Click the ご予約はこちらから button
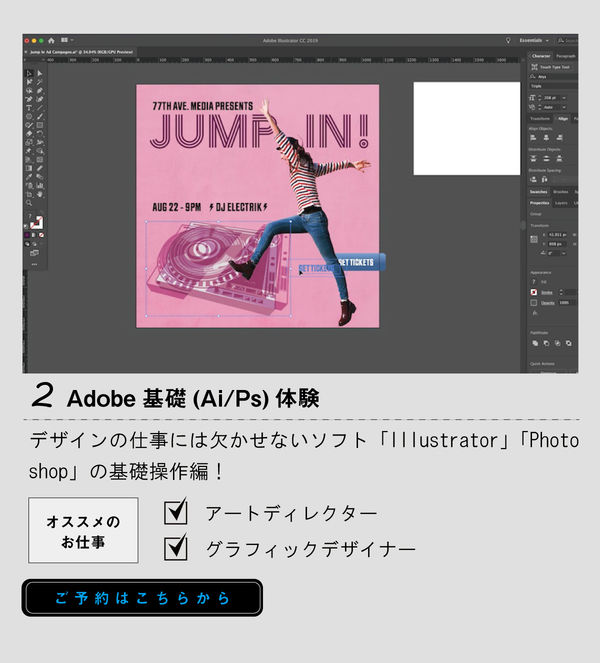This screenshot has height=663, width=600. coord(142,598)
